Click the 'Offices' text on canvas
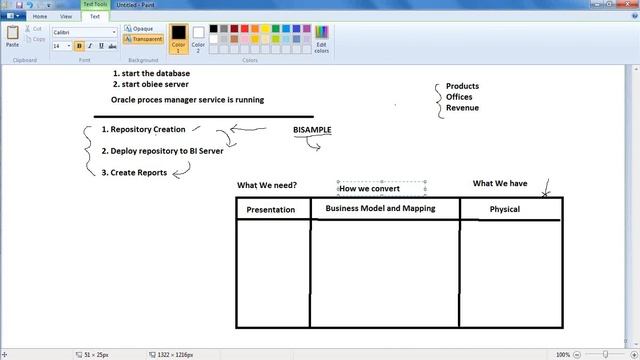Image resolution: width=640 pixels, height=360 pixels. [x=459, y=97]
